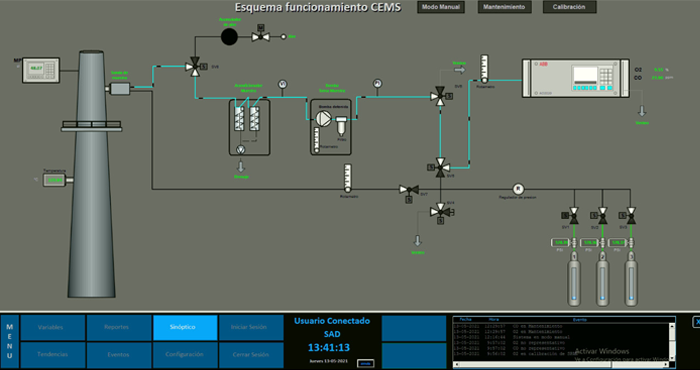This screenshot has height=370, width=700.
Task: Click the Calibración button
Action: [569, 7]
